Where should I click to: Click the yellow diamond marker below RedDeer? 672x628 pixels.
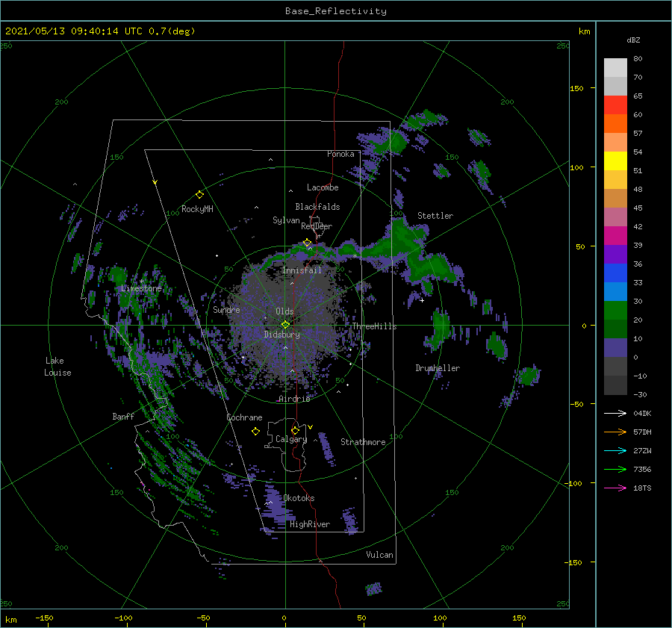click(x=307, y=243)
